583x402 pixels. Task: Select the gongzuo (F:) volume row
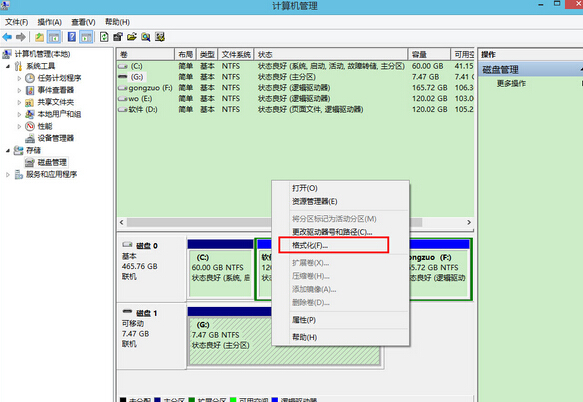(x=296, y=88)
